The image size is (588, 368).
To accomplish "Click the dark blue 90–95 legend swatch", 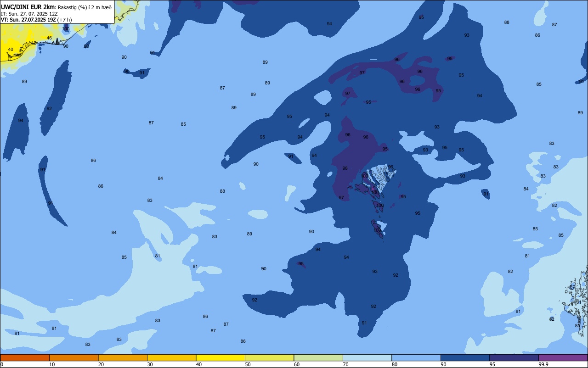I will (465, 357).
